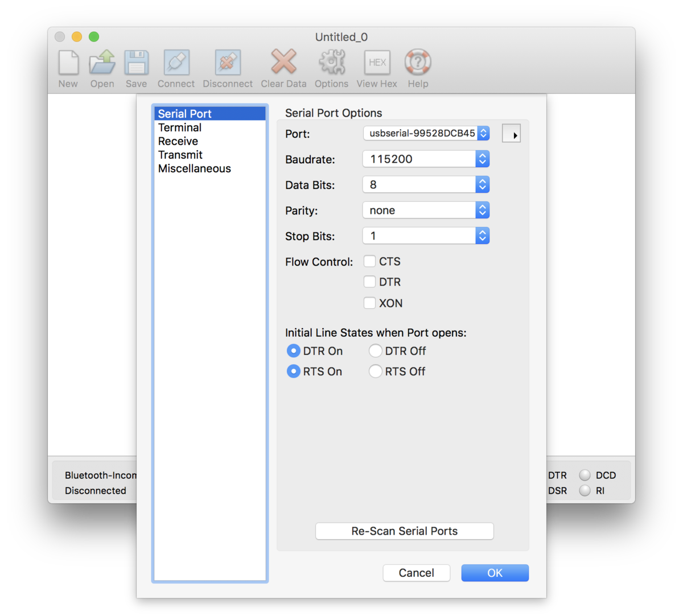Click the Untitled_0 window title
This screenshot has height=616, width=683.
(341, 37)
